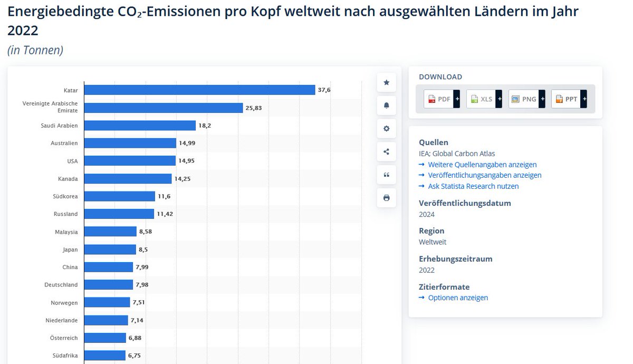Click the Quellen heading
633x364 pixels.
pos(434,142)
